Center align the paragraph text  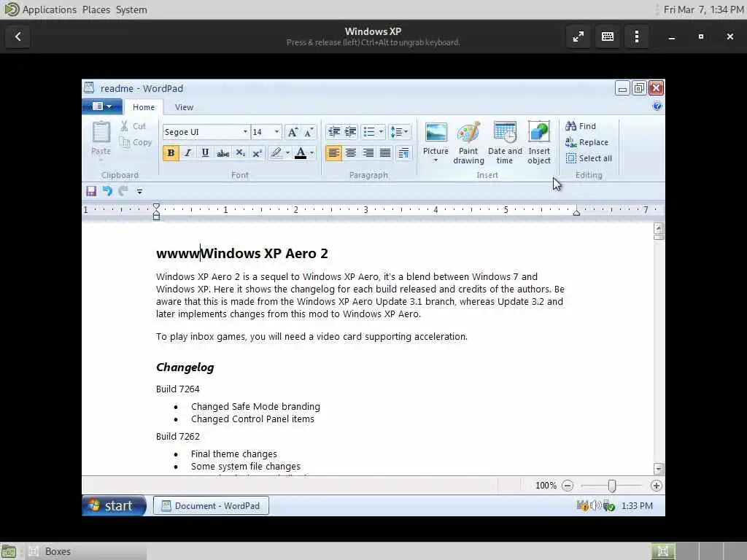pyautogui.click(x=351, y=153)
